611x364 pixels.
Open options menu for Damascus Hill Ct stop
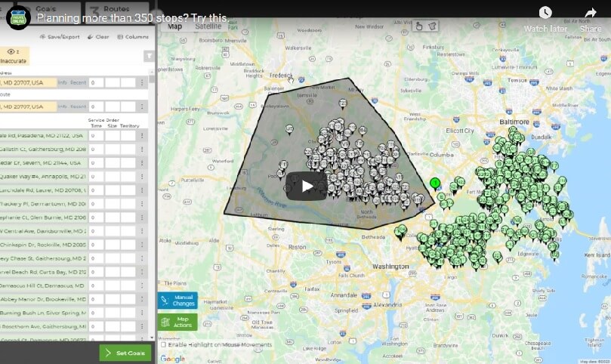142,285
